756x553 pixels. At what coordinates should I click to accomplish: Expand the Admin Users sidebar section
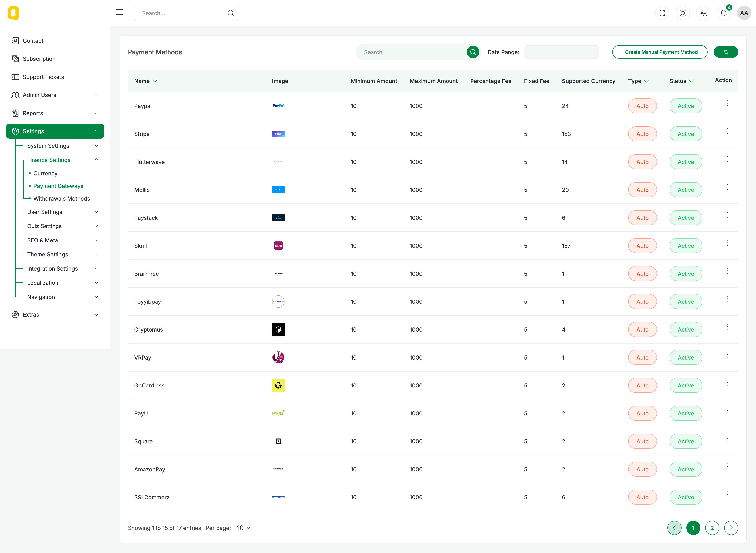coord(96,95)
